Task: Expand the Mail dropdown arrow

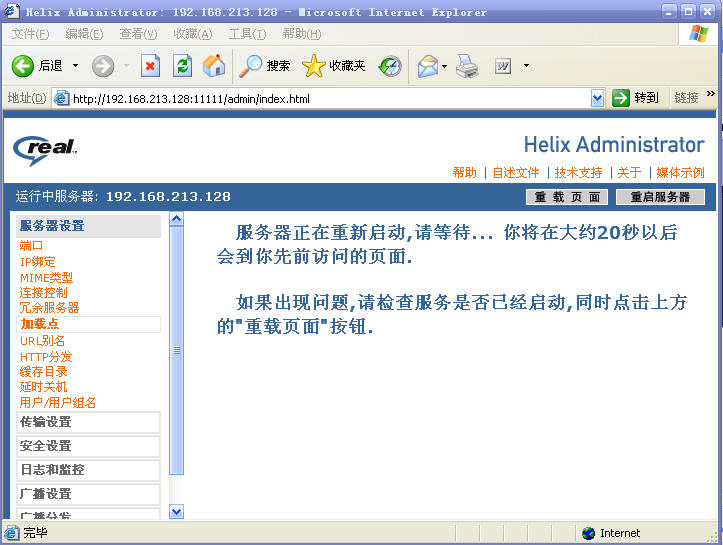Action: pos(444,66)
